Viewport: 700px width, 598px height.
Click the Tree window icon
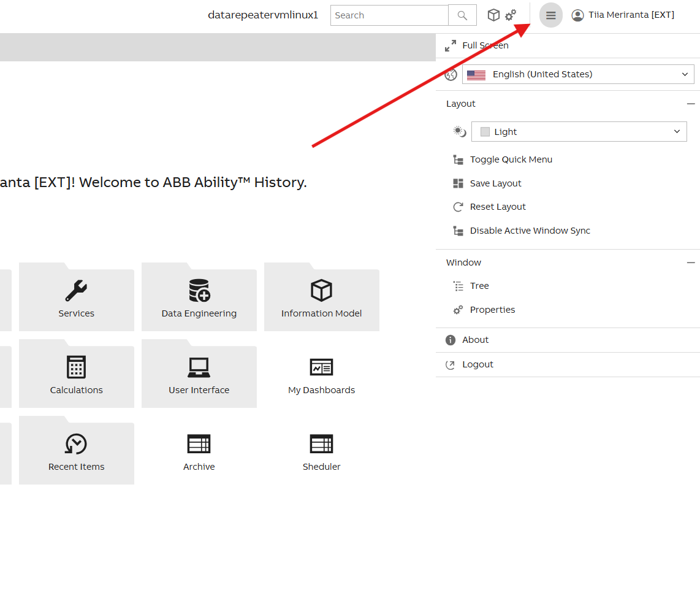click(x=458, y=286)
